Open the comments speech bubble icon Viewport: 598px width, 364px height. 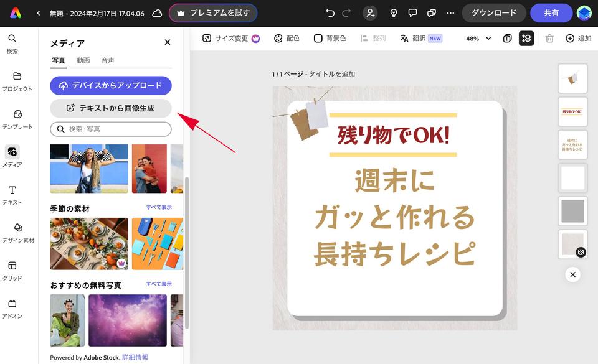point(412,13)
